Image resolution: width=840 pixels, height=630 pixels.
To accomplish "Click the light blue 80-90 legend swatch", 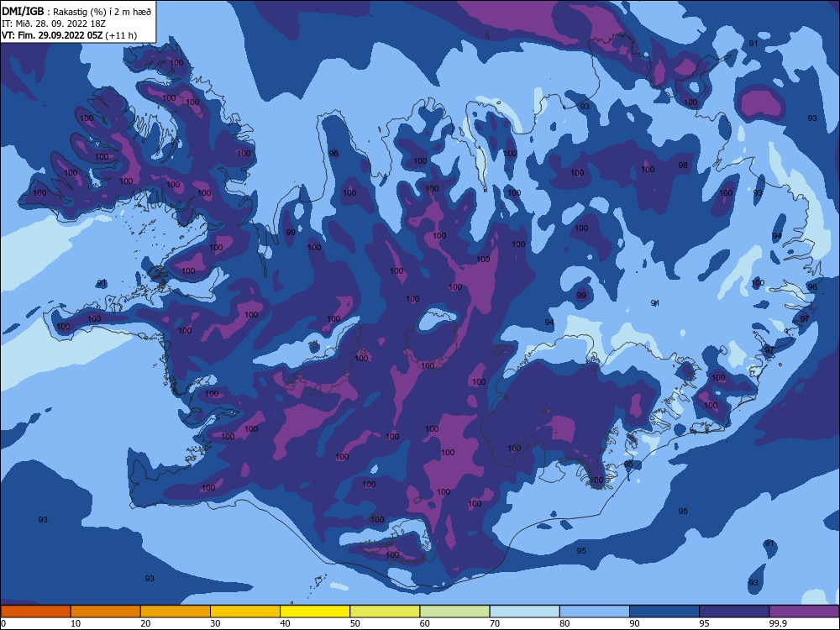I will pos(595,612).
